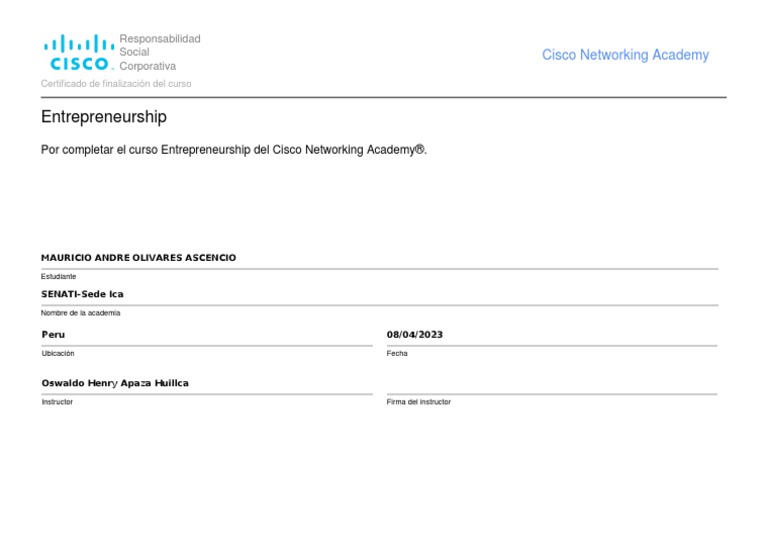Viewport: 768px width, 543px height.
Task: Click the location value Peru
Action: pyautogui.click(x=53, y=334)
